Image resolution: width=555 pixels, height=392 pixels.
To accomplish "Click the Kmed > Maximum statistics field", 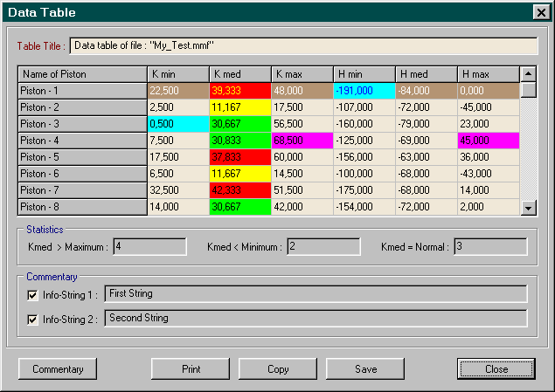I will [x=149, y=247].
